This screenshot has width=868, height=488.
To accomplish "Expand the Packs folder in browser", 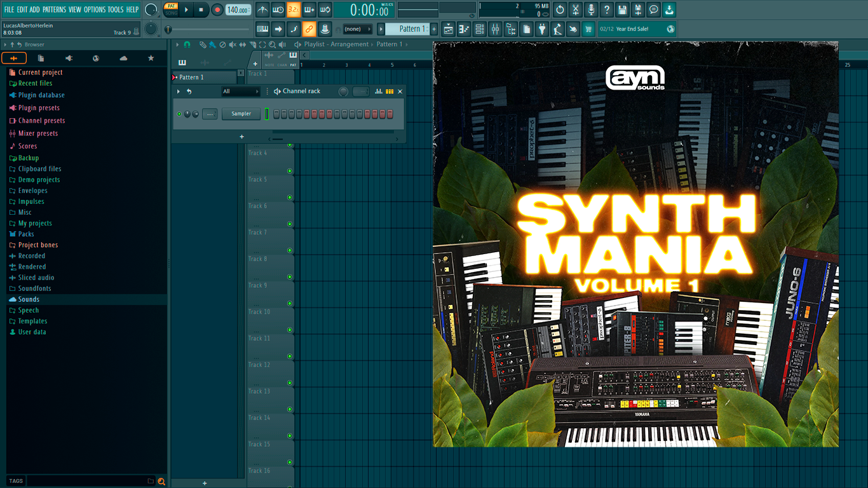I will click(x=26, y=234).
